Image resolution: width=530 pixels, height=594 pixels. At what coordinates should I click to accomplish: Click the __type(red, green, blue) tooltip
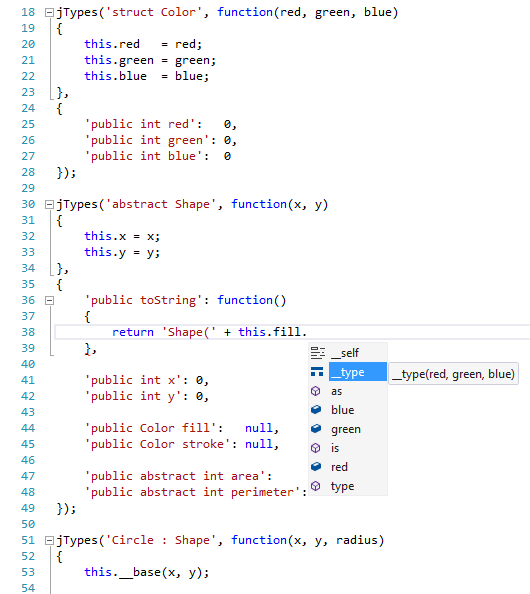[x=453, y=374]
